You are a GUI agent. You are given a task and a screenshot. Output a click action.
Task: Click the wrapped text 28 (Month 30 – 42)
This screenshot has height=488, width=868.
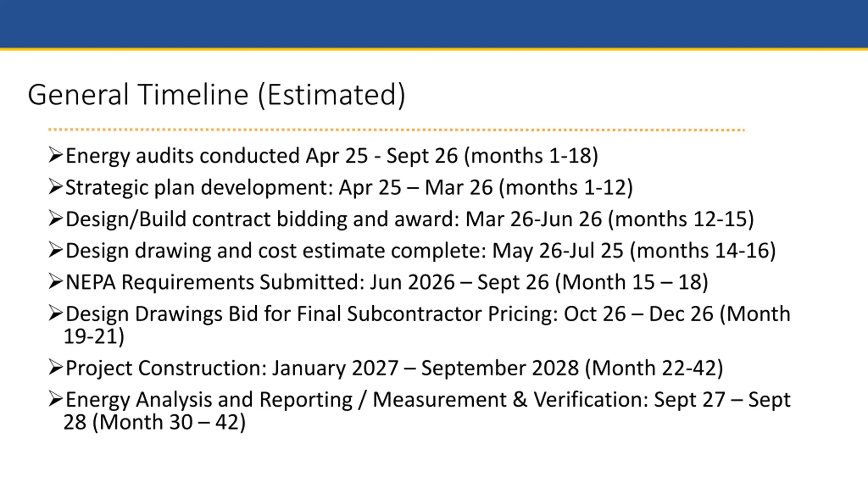point(155,422)
